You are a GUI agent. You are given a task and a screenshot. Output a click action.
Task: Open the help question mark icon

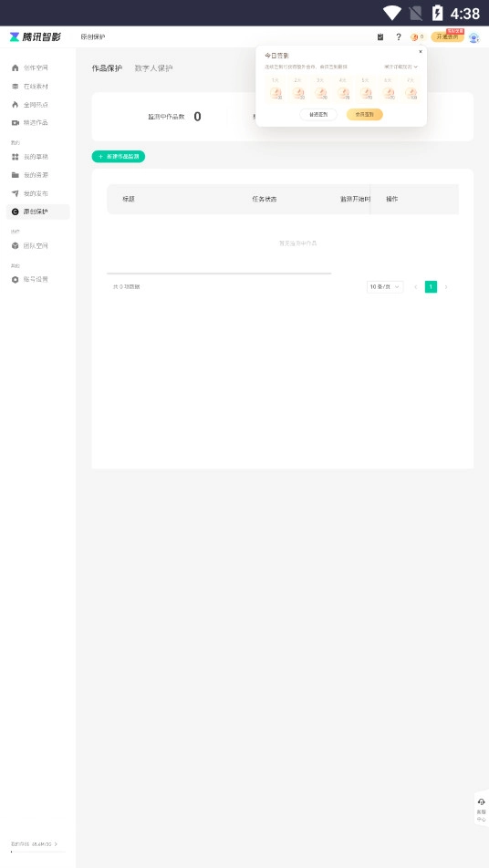(398, 37)
